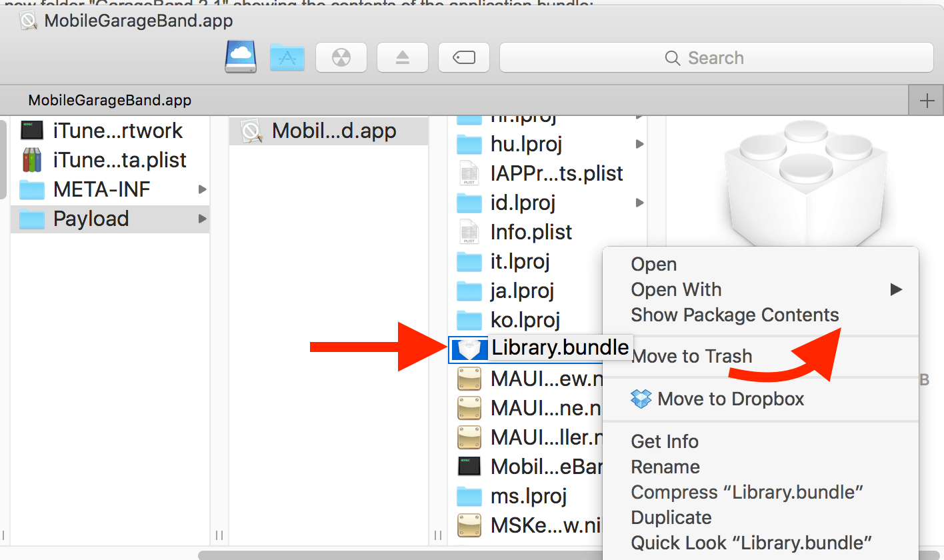This screenshot has height=560, width=944.
Task: Choose Show Package Contents from the context menu
Action: 734,315
